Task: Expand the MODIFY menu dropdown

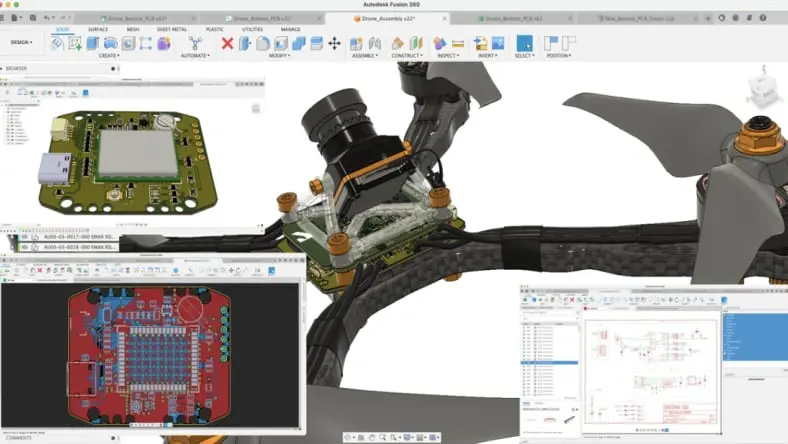Action: 279,55
